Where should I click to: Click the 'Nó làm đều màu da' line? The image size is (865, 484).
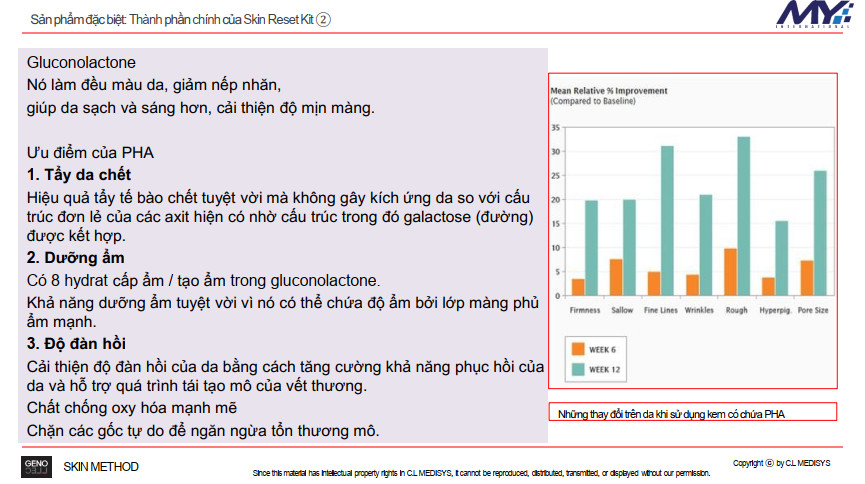click(x=154, y=85)
